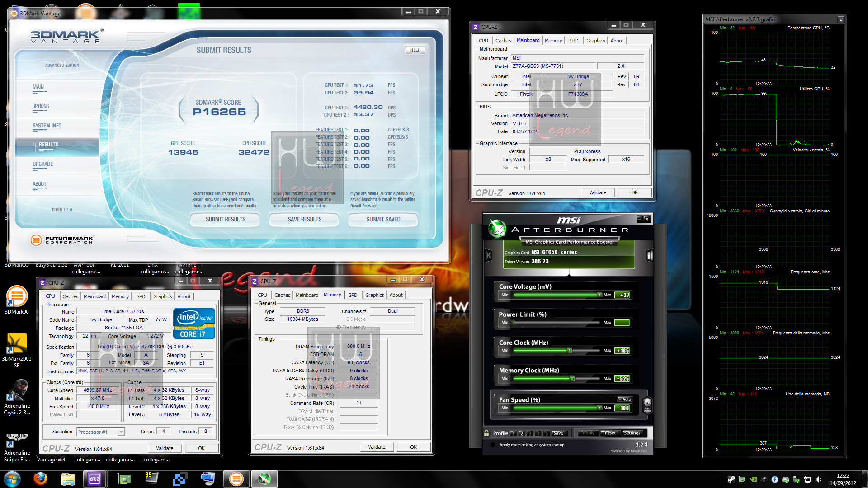
Task: Open Adrenaline Crysis 2 Benchmark desktop icon
Action: (17, 398)
